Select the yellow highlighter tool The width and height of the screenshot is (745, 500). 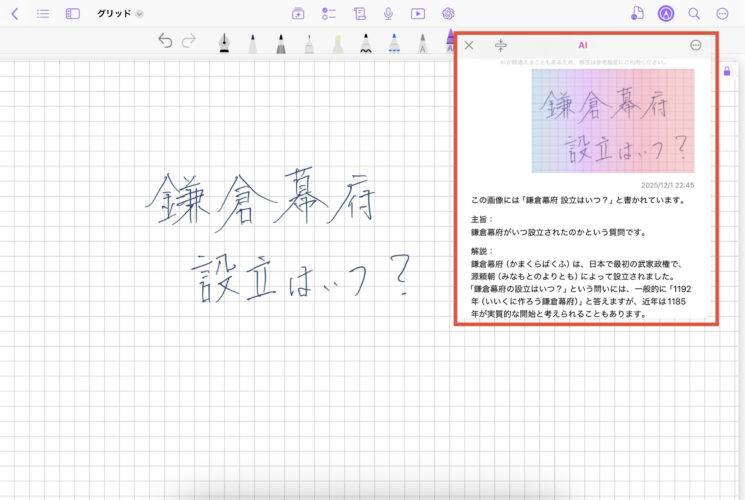pos(337,43)
